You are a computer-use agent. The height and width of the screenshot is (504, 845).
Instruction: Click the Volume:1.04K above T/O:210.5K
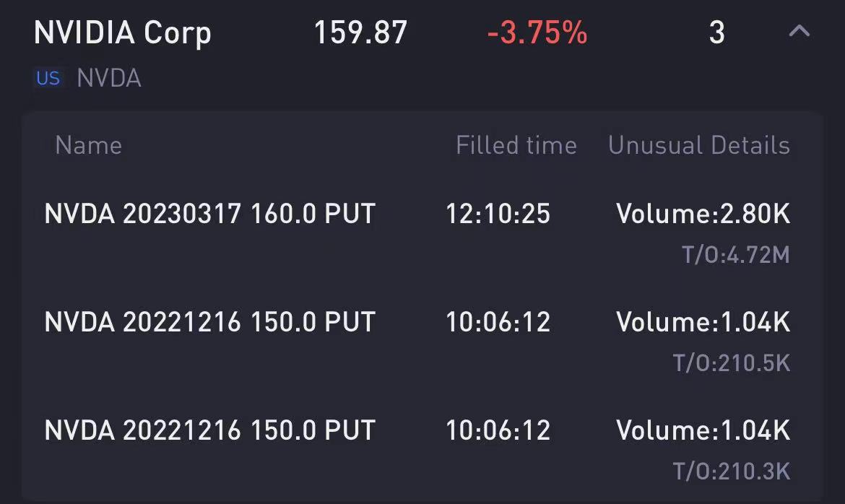pos(703,322)
